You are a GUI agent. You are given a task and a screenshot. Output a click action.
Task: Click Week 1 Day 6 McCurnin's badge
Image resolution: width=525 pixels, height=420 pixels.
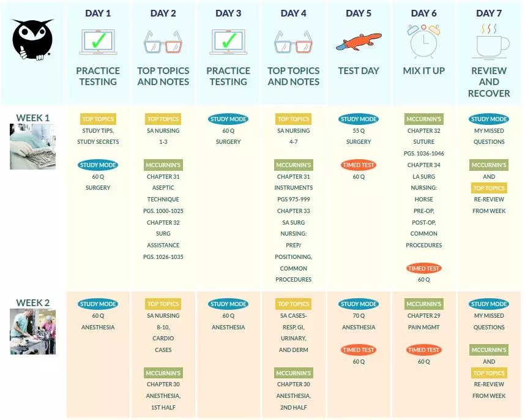(x=423, y=119)
